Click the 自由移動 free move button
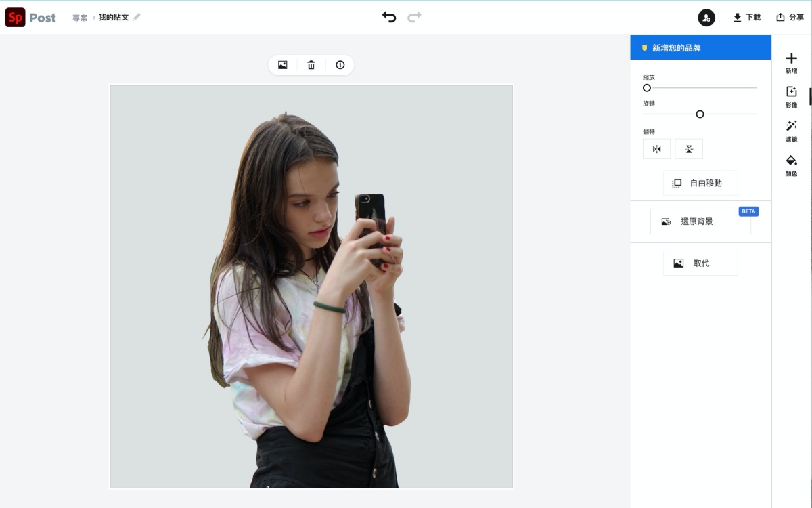 pos(700,183)
